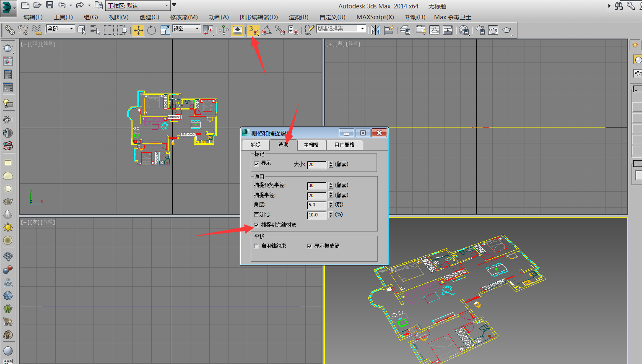Open the Material Editor

463,30
